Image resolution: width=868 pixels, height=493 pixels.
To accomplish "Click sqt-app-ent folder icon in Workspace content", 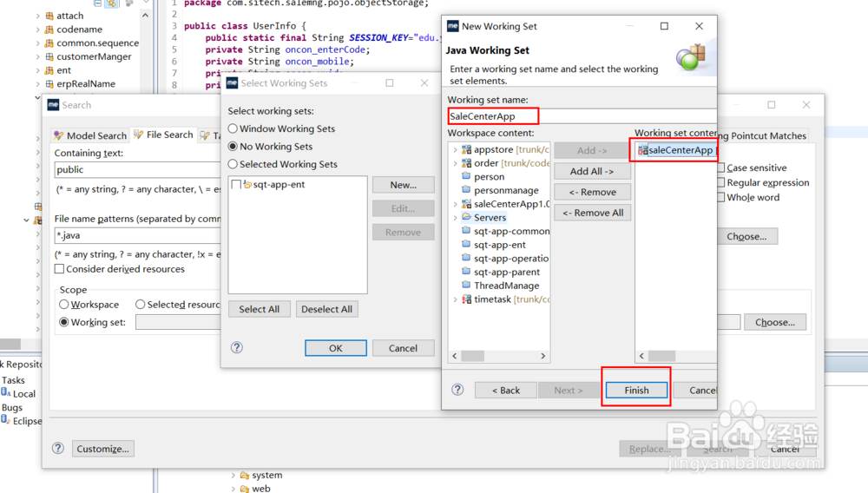I will pyautogui.click(x=466, y=244).
